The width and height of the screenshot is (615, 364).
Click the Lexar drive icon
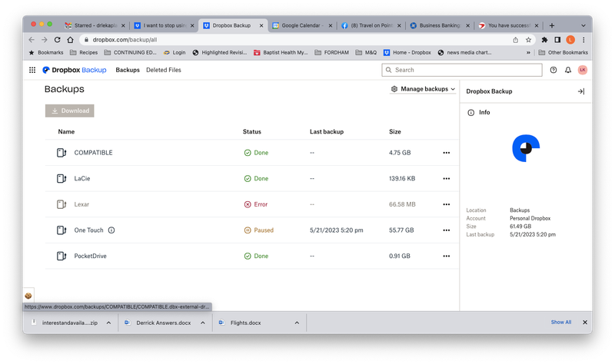click(x=61, y=204)
